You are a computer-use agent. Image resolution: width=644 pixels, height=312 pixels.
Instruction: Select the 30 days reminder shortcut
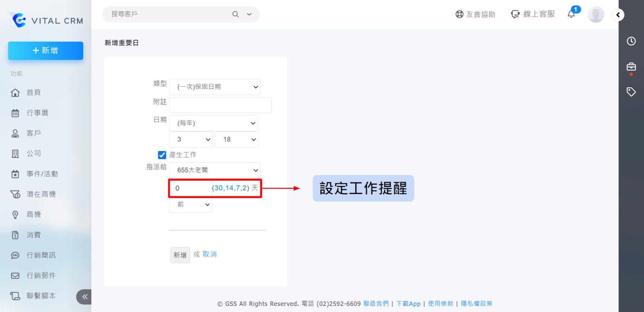219,188
